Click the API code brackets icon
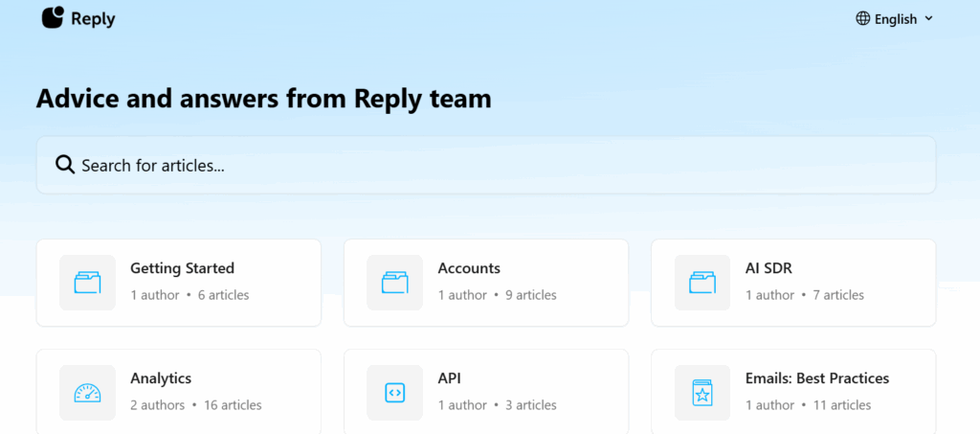Screen dimensions: 980x434 [x=395, y=393]
